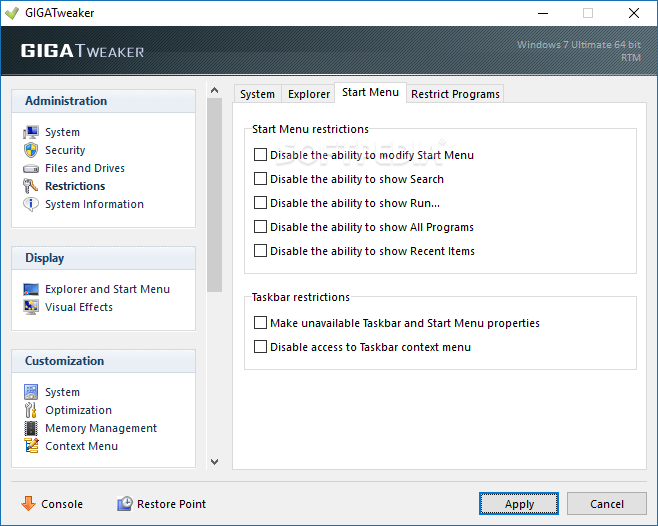The width and height of the screenshot is (658, 526).
Task: Open the Console text link
Action: pos(62,504)
